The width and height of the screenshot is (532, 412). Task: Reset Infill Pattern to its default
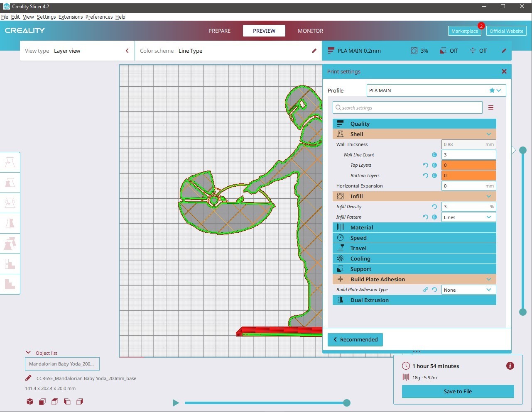point(426,217)
